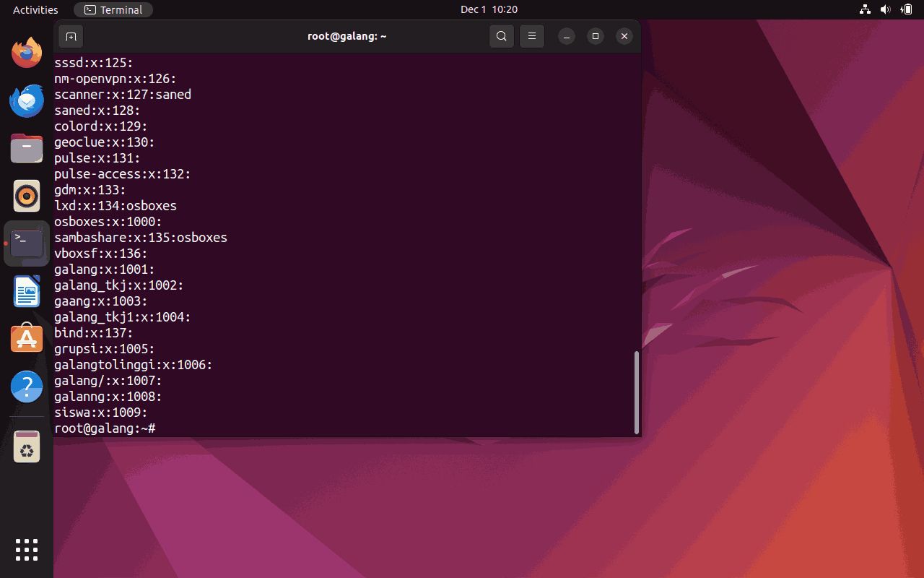Click the line sssd:x:125:
924x578 pixels.
click(x=94, y=63)
